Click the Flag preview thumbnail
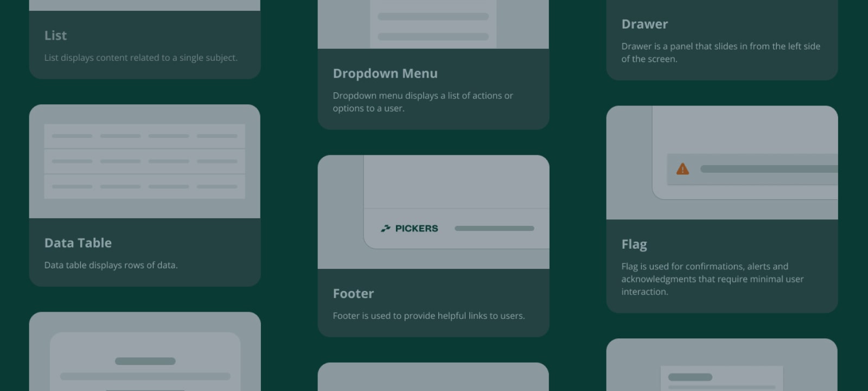Image resolution: width=868 pixels, height=391 pixels. [722, 163]
